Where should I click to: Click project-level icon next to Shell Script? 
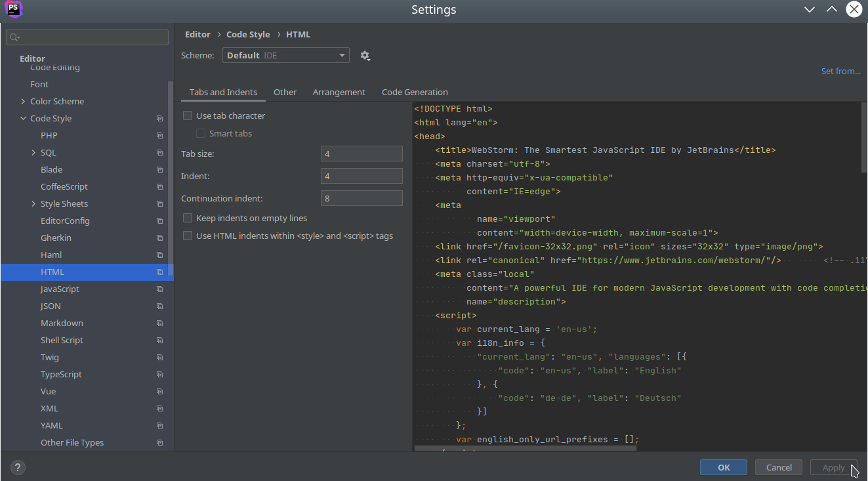tap(159, 341)
